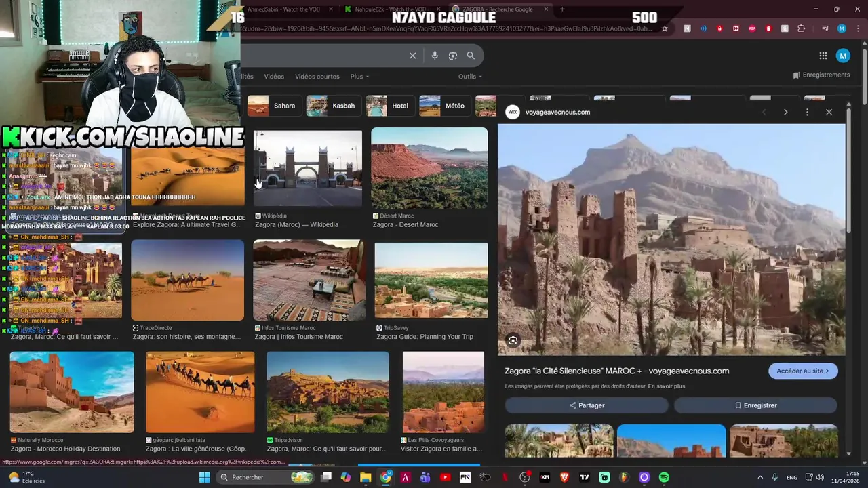
Task: Click the Windows Start button
Action: pos(204,477)
